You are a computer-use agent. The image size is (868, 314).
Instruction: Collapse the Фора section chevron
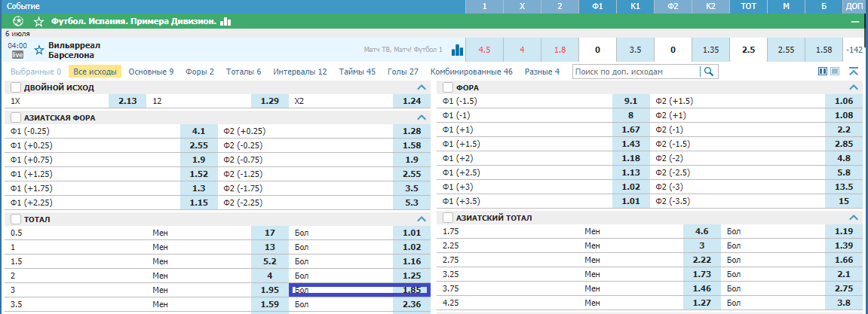[x=854, y=87]
